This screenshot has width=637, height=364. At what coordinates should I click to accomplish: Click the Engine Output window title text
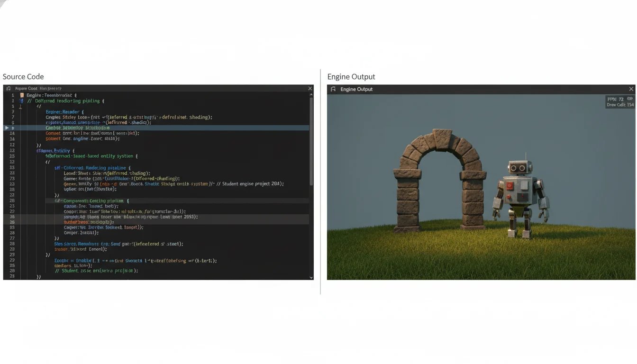click(x=356, y=89)
